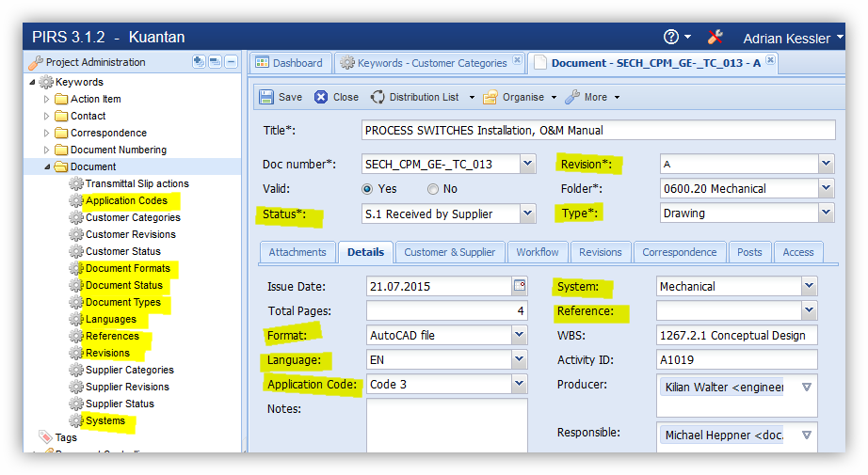The height and width of the screenshot is (475, 868).
Task: Click the Organise folder icon
Action: [490, 97]
